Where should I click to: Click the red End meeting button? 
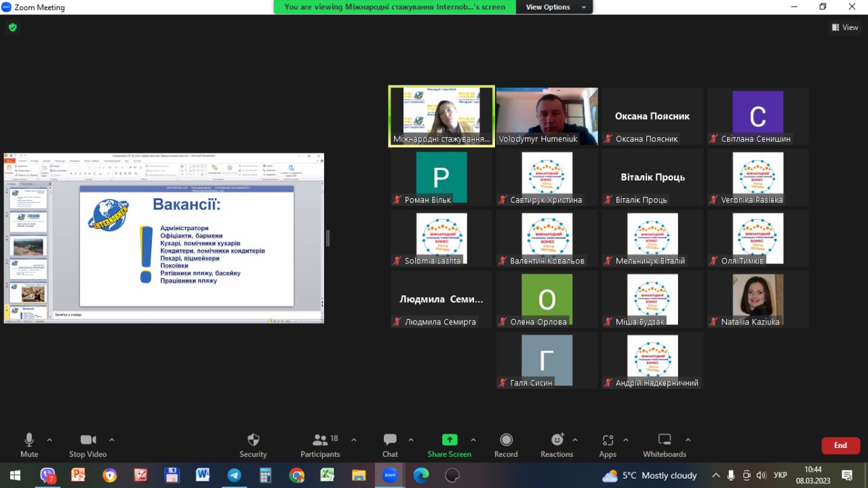click(840, 445)
